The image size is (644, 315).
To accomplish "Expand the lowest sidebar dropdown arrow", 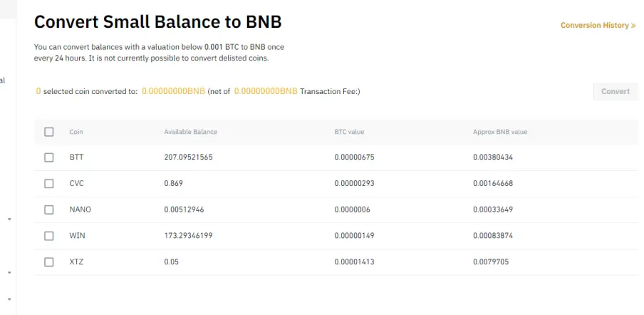I will tap(9, 299).
